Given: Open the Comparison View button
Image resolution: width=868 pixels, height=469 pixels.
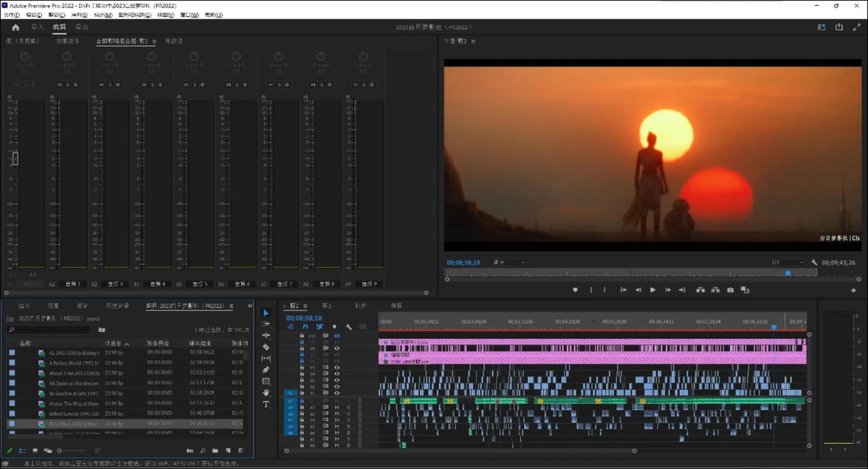Looking at the screenshot, I should point(745,290).
